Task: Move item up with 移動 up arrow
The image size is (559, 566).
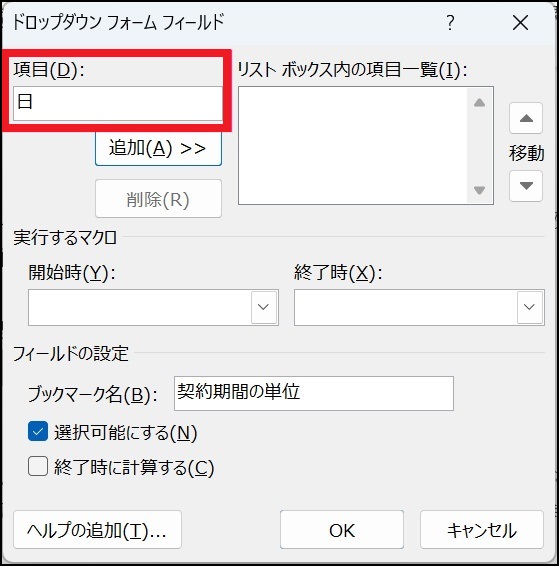Action: click(x=526, y=118)
